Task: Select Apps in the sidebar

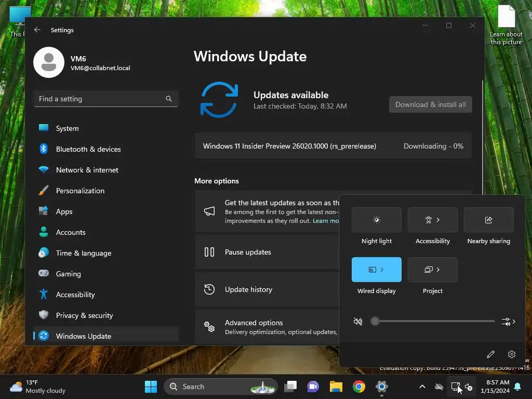Action: pos(106,212)
